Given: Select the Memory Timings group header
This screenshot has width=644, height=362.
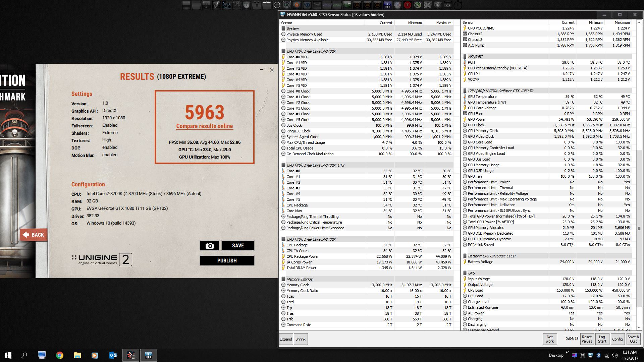Looking at the screenshot, I should tap(366, 279).
